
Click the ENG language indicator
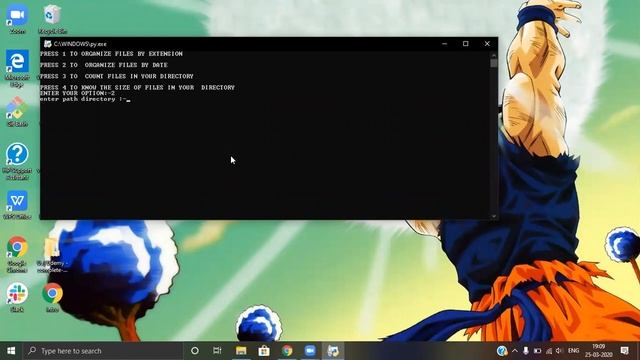573,351
